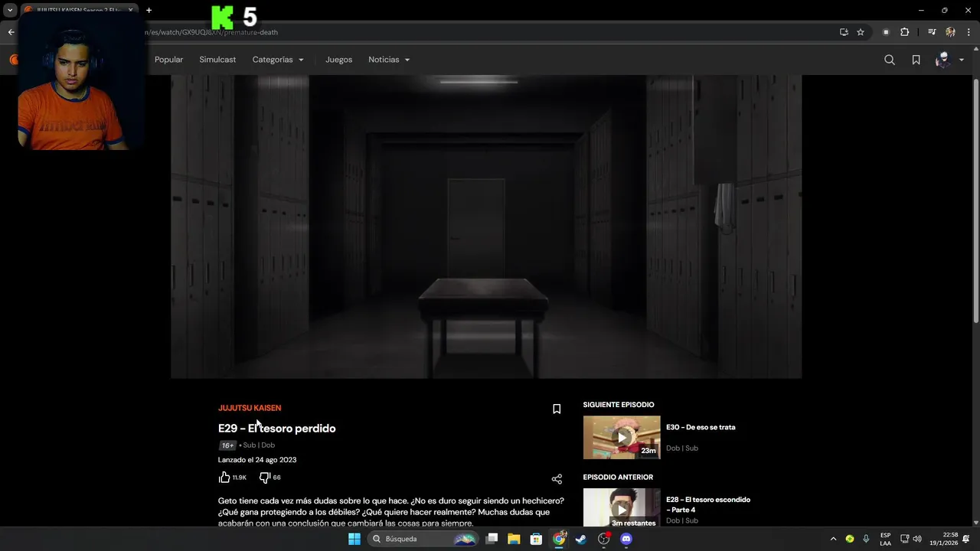Open media controls in browser toolbar
Viewport: 980px width, 551px height.
pyautogui.click(x=932, y=32)
